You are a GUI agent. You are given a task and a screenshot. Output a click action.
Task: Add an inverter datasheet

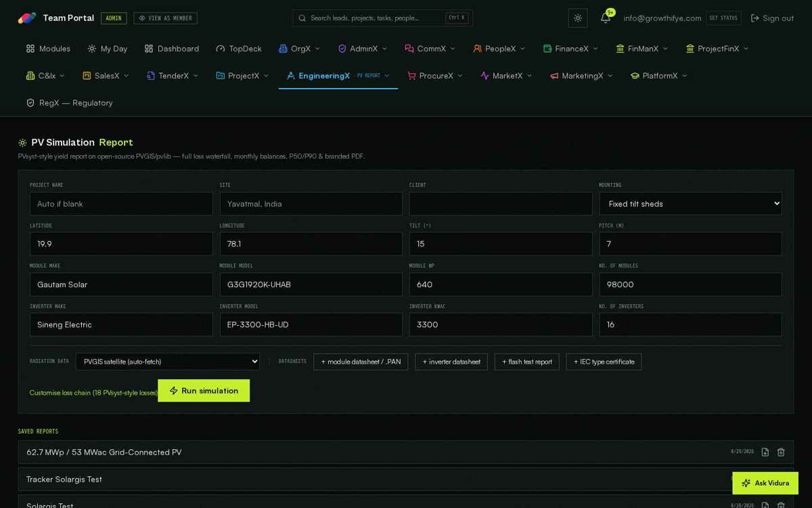click(451, 362)
